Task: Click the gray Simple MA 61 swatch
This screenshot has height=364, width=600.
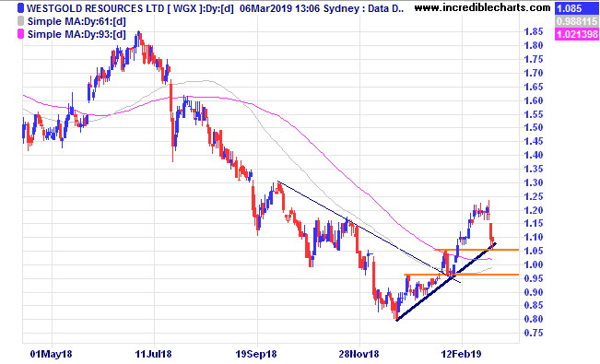Action: [x=20, y=21]
